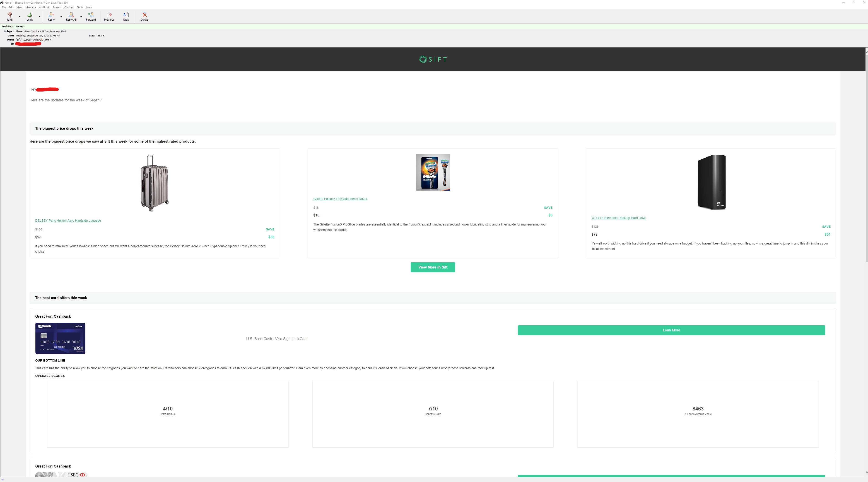Restore down the message window
868x482 pixels.
click(x=854, y=2)
